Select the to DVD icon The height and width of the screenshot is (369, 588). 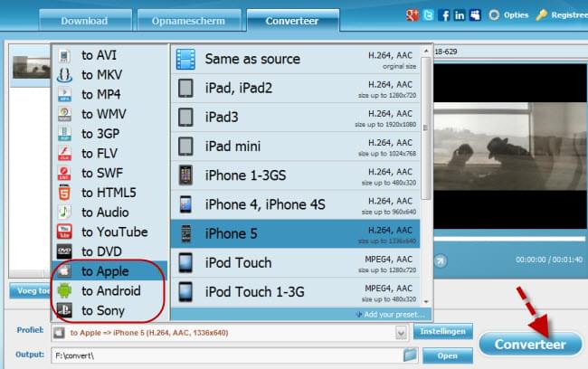pos(64,251)
